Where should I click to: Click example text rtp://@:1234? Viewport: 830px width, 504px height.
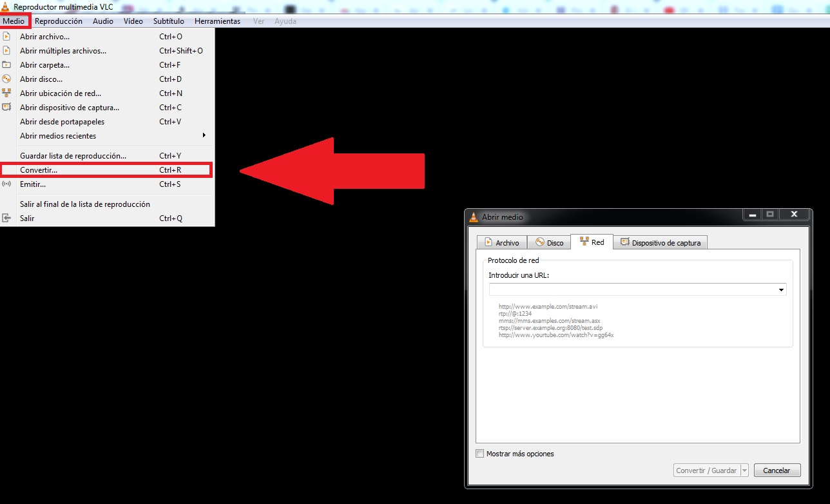coord(516,314)
